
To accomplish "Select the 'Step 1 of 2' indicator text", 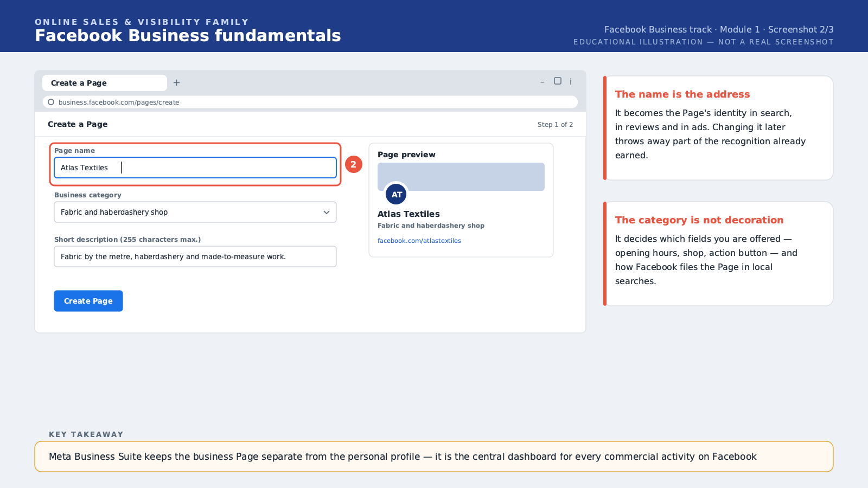I will (555, 125).
